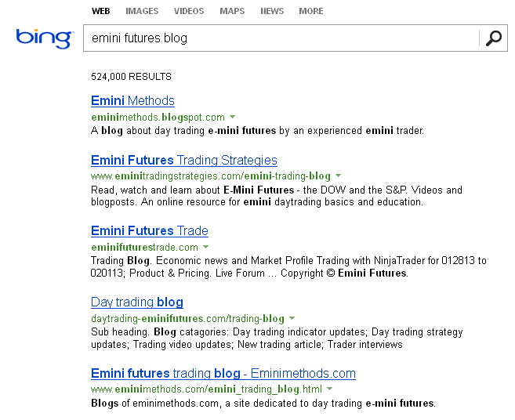Click the www.eminitradingstrategies.com/emini-trading-blog URL text
The image size is (515, 420).
pyautogui.click(x=211, y=176)
